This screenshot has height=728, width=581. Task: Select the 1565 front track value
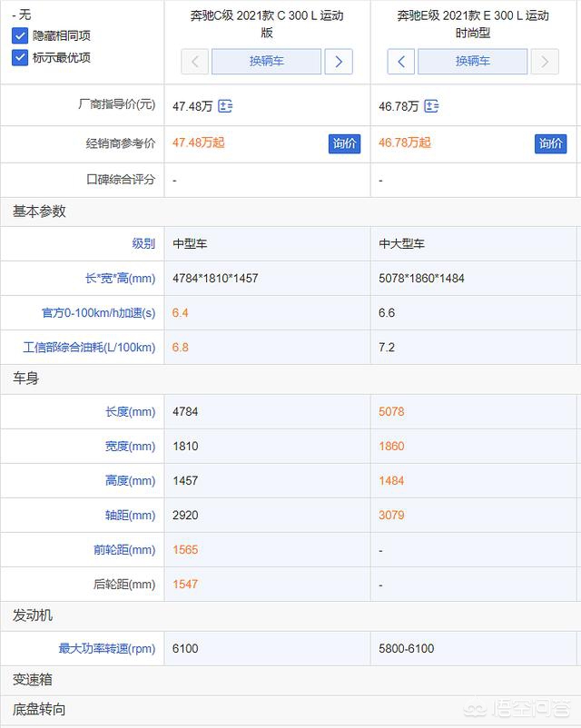[x=185, y=550]
